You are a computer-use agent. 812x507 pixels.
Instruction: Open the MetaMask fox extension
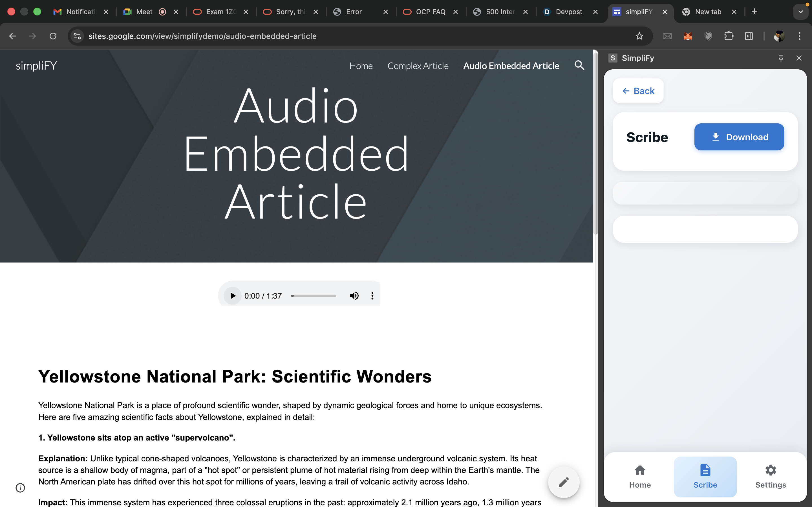687,36
